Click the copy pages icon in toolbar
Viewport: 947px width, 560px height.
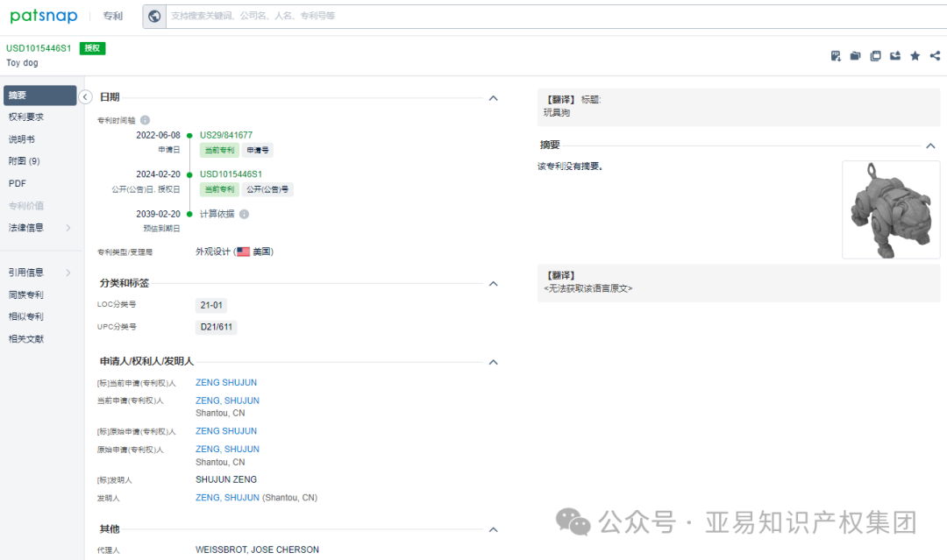(x=875, y=55)
